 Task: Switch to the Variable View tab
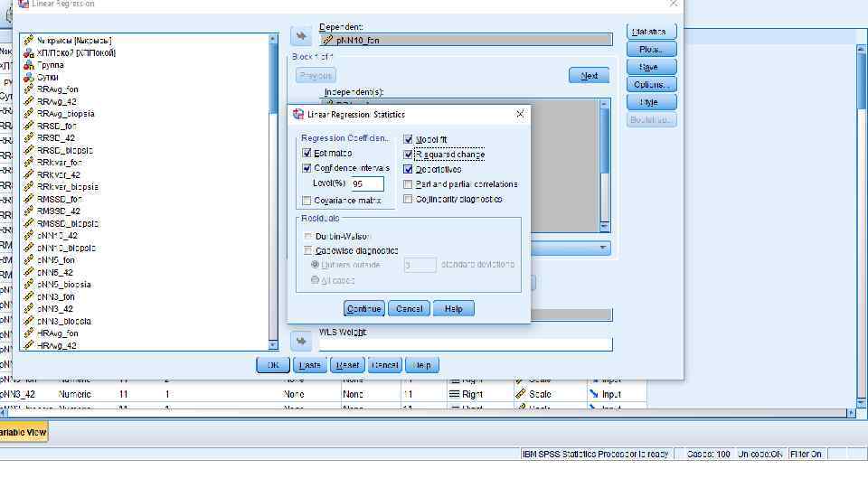pyautogui.click(x=24, y=432)
